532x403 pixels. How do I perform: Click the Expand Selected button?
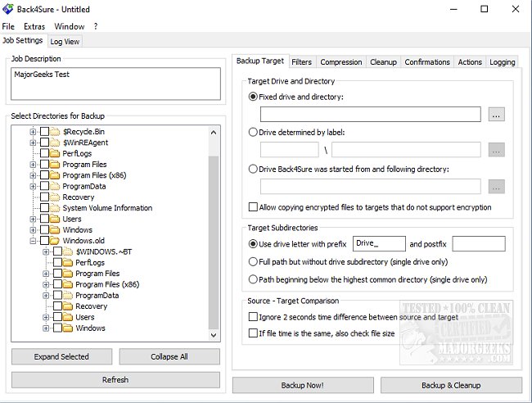[61, 356]
